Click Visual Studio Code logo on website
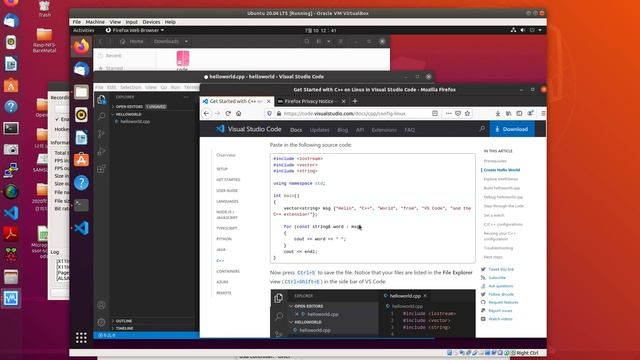 coord(249,129)
